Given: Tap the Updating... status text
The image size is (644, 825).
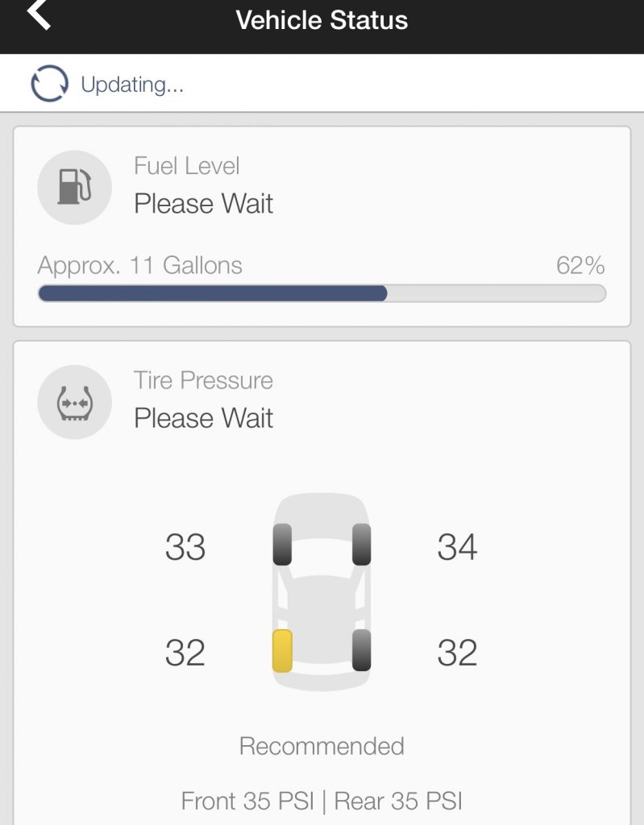Looking at the screenshot, I should (132, 84).
